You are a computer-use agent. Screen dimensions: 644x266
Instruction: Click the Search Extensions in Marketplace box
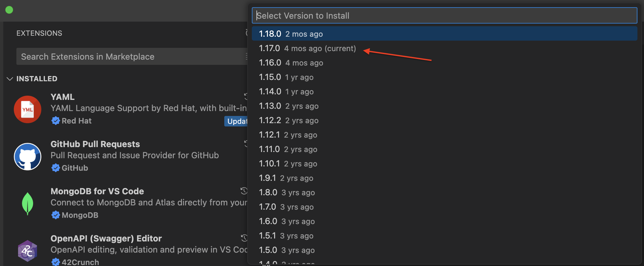pyautogui.click(x=132, y=56)
